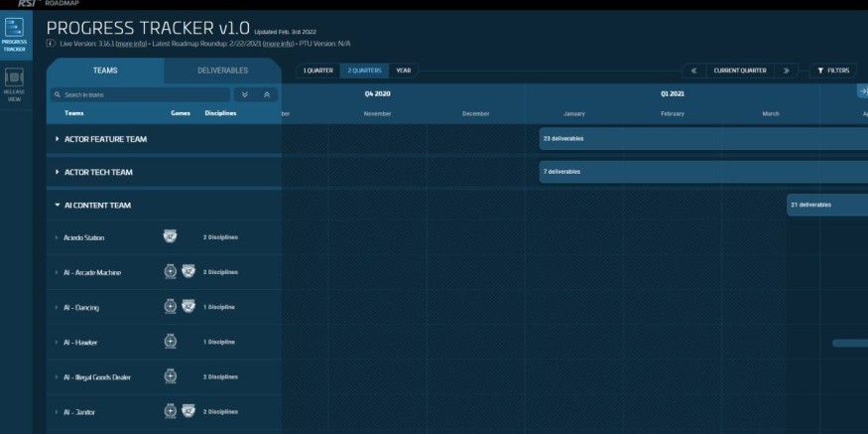Collapse all teams with double-up chevron icon
This screenshot has height=434, width=868.
267,94
